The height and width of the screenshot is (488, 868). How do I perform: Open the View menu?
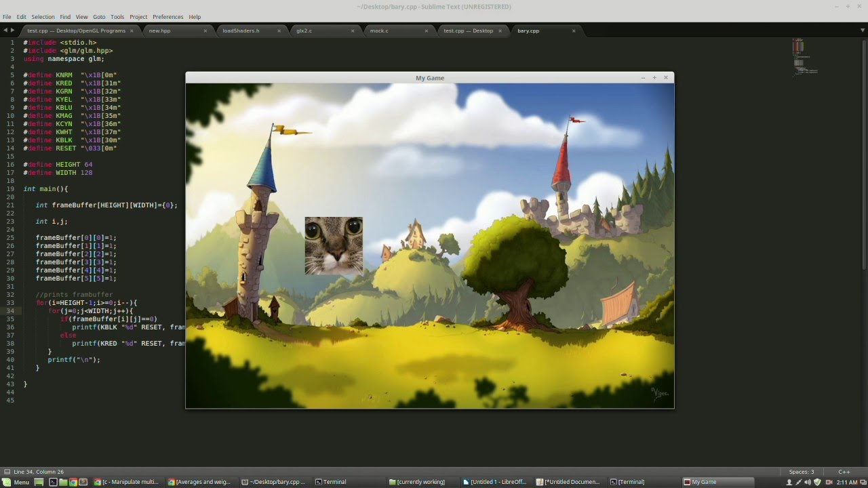click(x=82, y=16)
